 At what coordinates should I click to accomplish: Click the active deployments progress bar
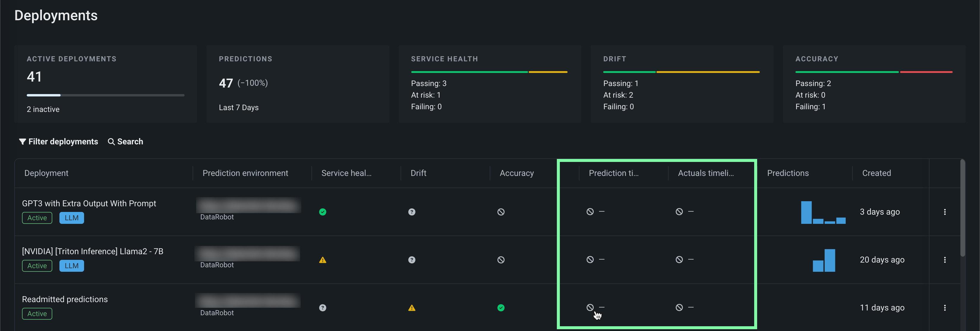click(x=105, y=95)
